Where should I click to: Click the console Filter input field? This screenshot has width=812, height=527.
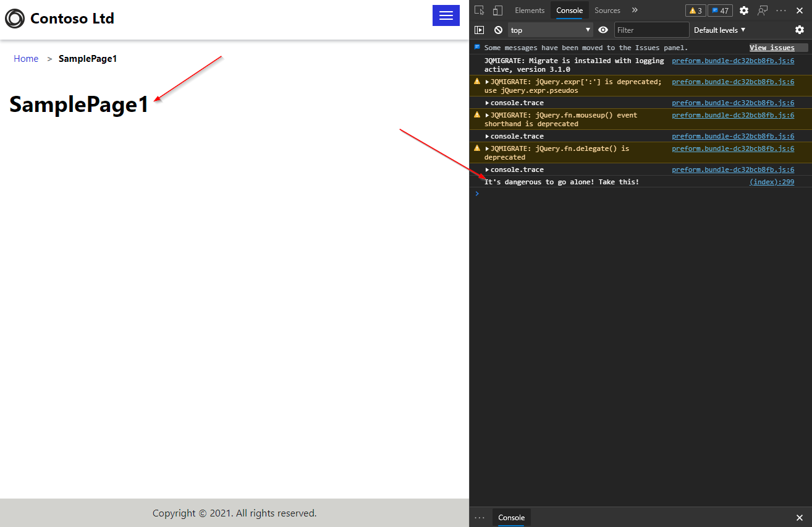pos(651,30)
